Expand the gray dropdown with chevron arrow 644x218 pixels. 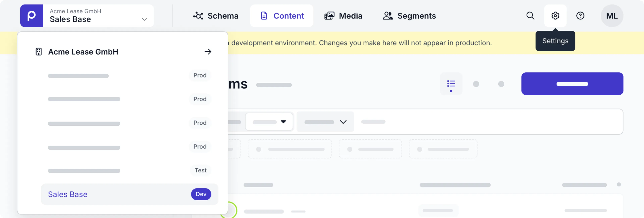(x=325, y=122)
